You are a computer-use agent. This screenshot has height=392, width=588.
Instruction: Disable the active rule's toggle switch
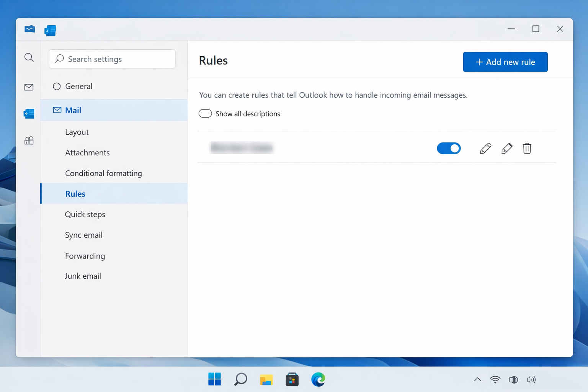[x=449, y=148]
